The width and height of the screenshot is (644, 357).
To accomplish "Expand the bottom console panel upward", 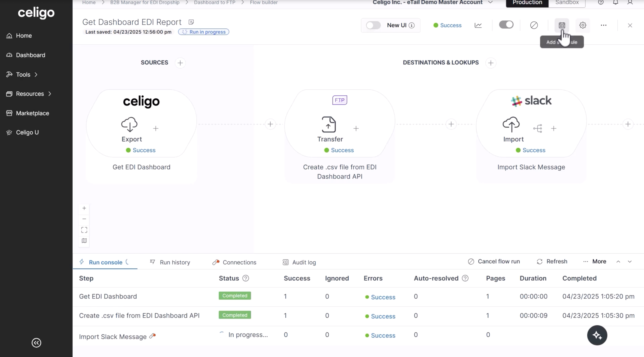I will pyautogui.click(x=618, y=262).
